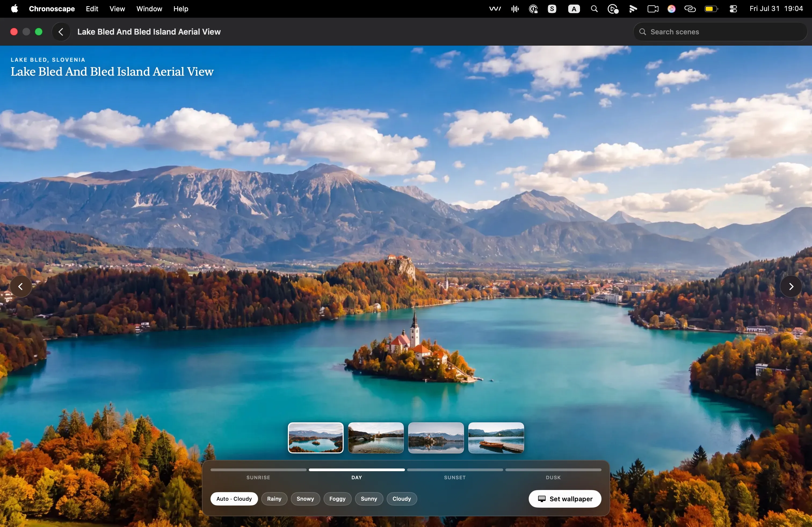Choose the Rainy weather option
The image size is (812, 527).
274,498
